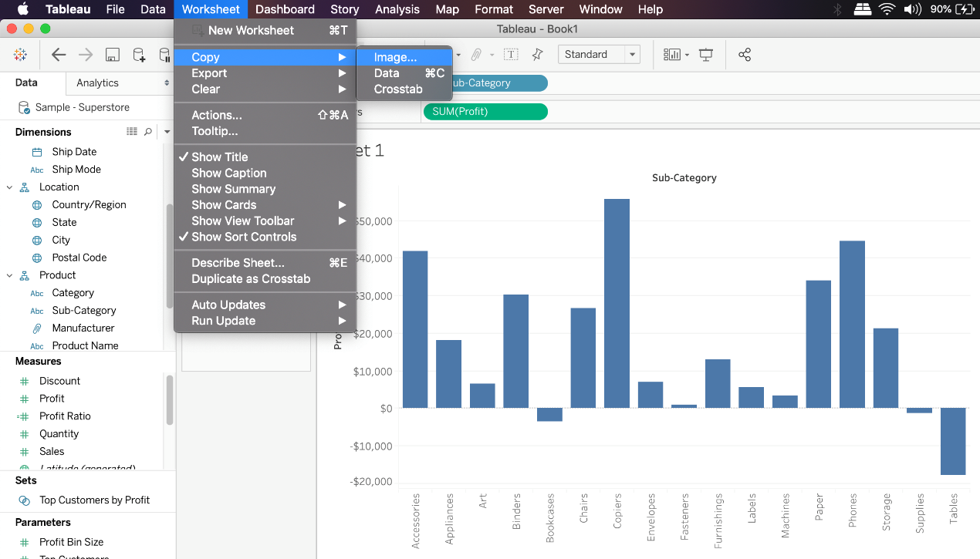The height and width of the screenshot is (559, 980).
Task: Search dimensions with the magnifier icon
Action: (148, 132)
